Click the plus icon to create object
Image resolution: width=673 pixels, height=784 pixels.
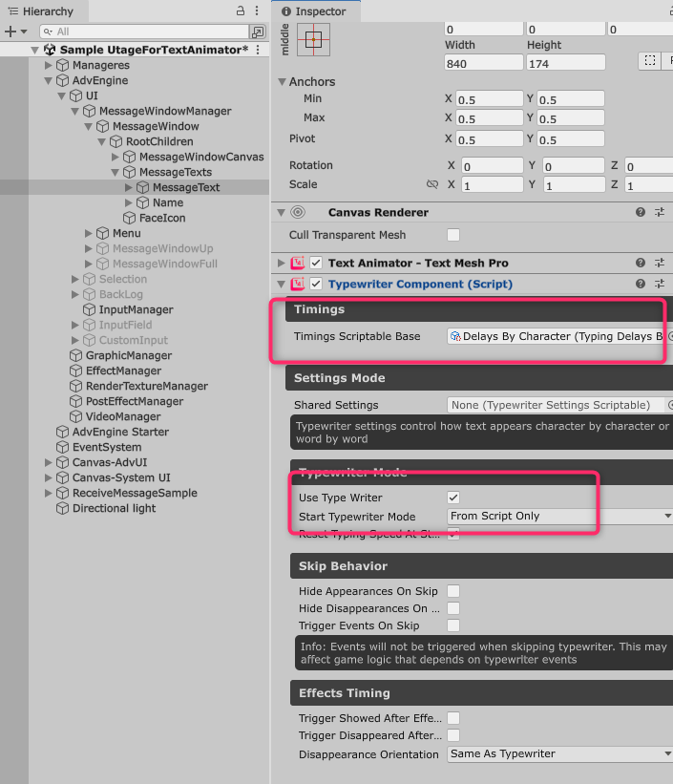tap(11, 32)
